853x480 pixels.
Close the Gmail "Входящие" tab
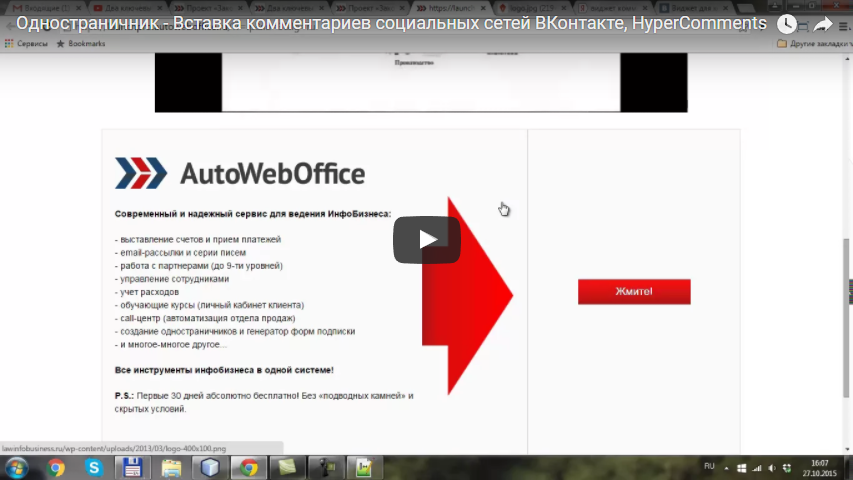point(78,8)
